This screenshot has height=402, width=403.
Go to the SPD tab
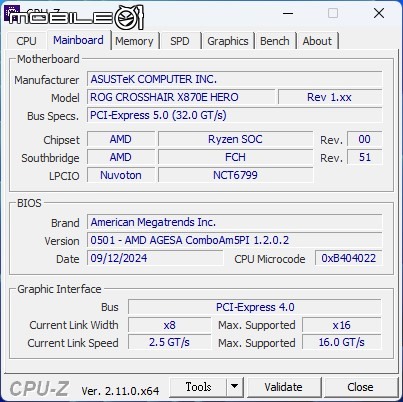(180, 41)
